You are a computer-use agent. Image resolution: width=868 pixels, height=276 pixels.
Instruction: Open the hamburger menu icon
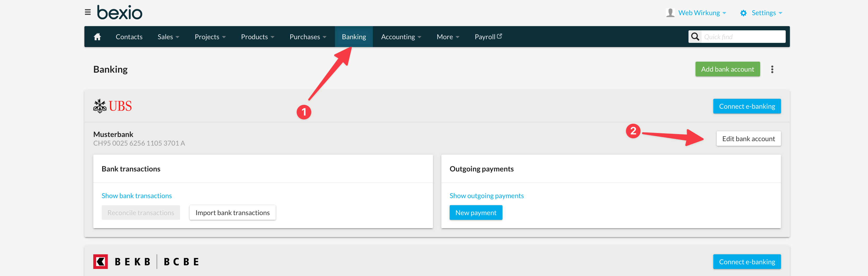pos(88,13)
